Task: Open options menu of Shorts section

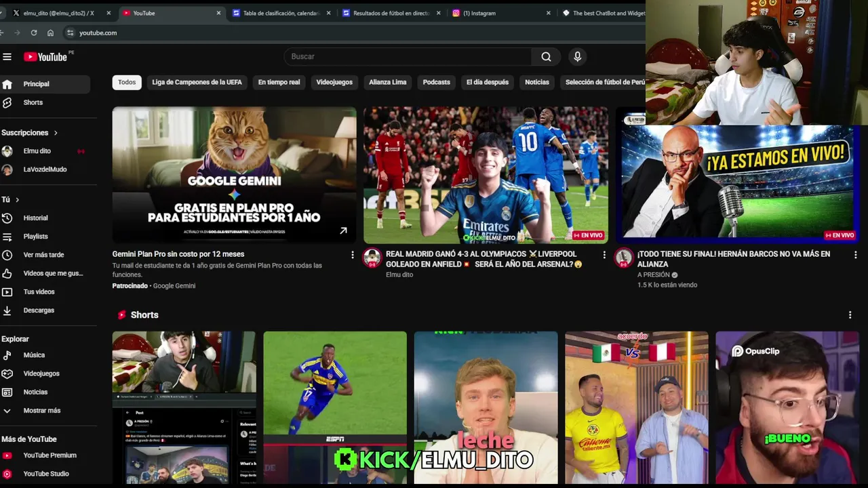Action: click(x=850, y=315)
